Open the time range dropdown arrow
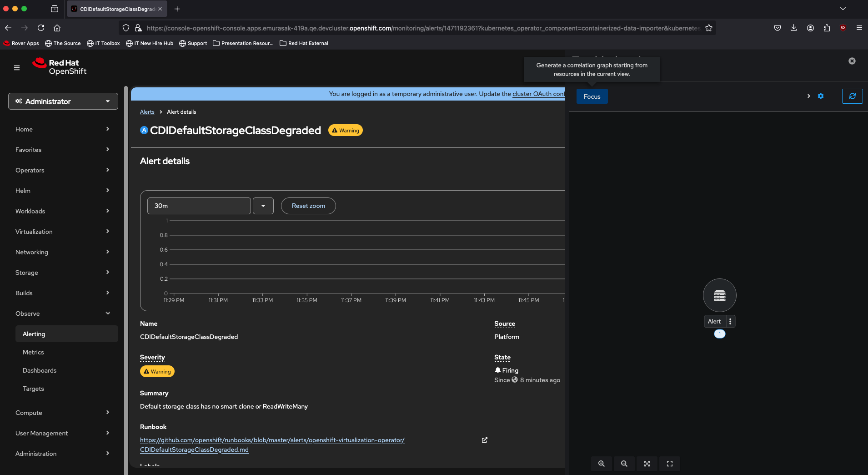This screenshot has width=868, height=475. tap(263, 206)
